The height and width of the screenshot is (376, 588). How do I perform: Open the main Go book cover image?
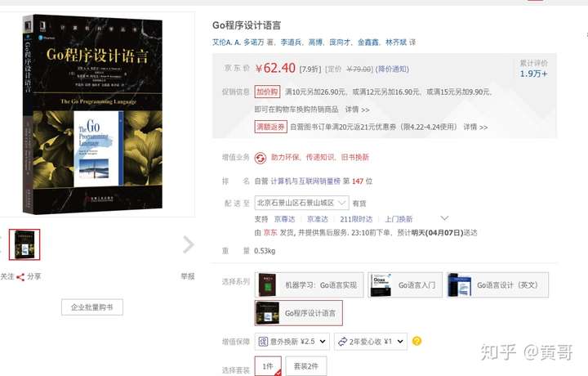pyautogui.click(x=94, y=114)
